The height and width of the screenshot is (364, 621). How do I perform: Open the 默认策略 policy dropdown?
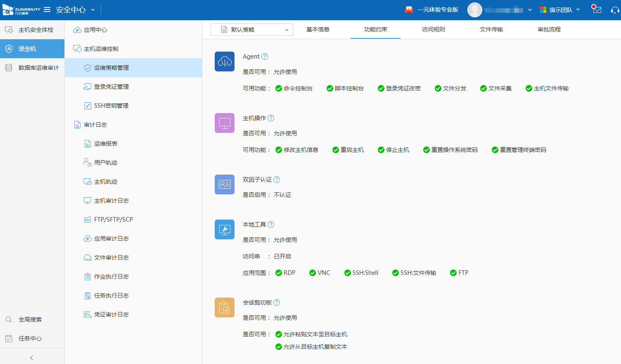click(252, 30)
